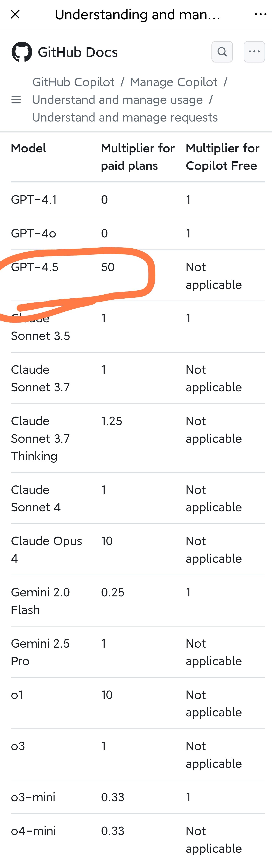Go to the GitHub Copilot breadcrumb
Image resolution: width=272 pixels, height=868 pixels.
pos(73,82)
